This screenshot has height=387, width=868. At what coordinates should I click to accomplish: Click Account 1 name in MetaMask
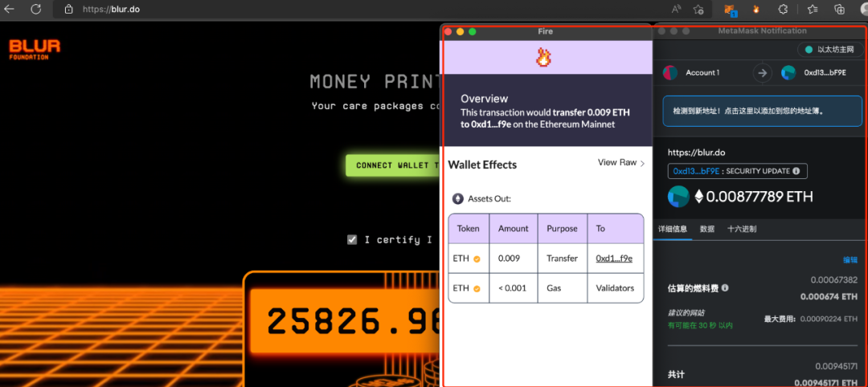pyautogui.click(x=702, y=72)
